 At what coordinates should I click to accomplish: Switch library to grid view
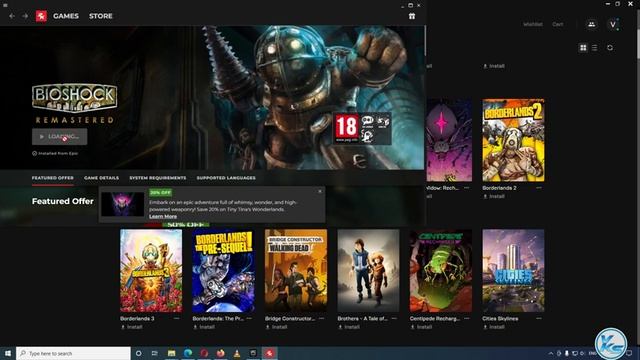[583, 48]
